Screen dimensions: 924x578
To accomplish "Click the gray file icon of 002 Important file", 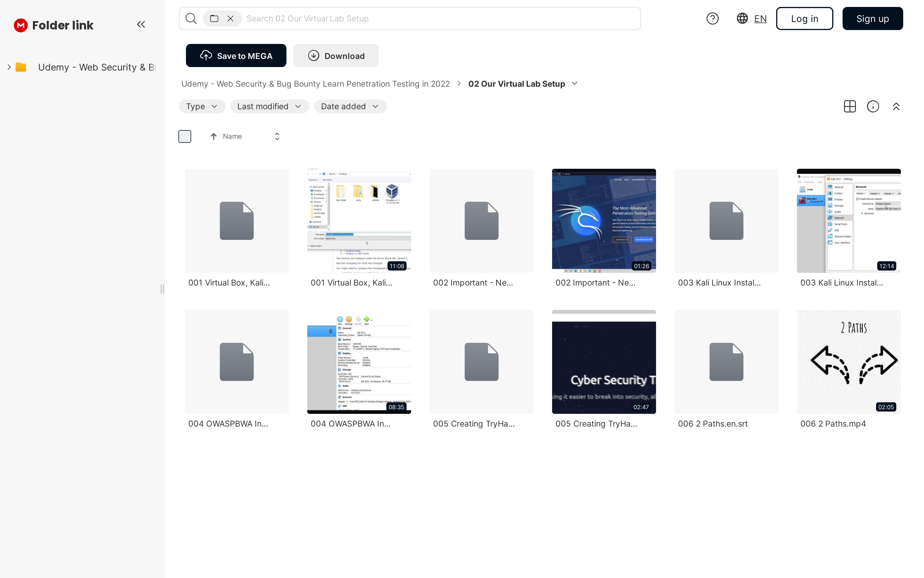I will point(481,221).
